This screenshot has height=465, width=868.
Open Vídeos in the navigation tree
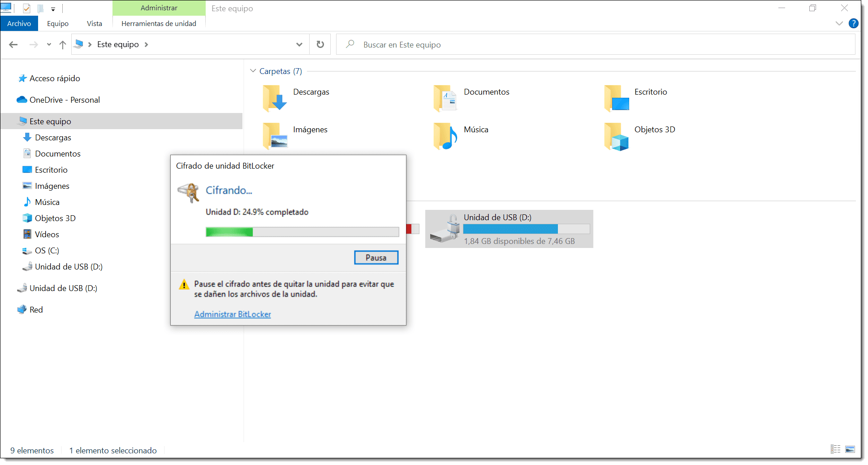[47, 235]
